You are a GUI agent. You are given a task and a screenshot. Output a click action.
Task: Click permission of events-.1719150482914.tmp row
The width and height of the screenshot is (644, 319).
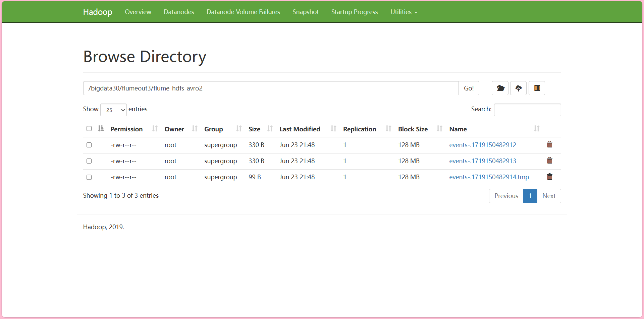[x=123, y=177]
